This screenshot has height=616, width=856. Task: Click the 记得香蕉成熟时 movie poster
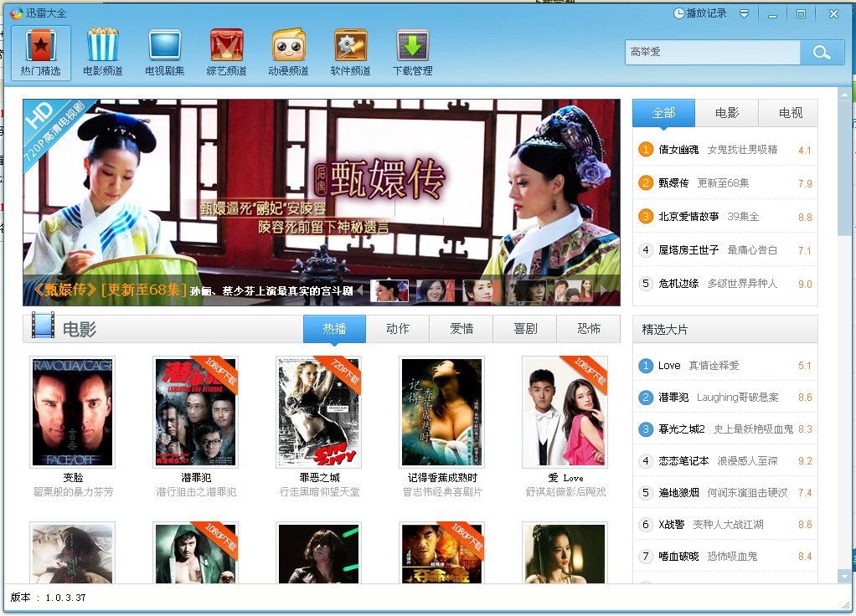click(x=442, y=412)
